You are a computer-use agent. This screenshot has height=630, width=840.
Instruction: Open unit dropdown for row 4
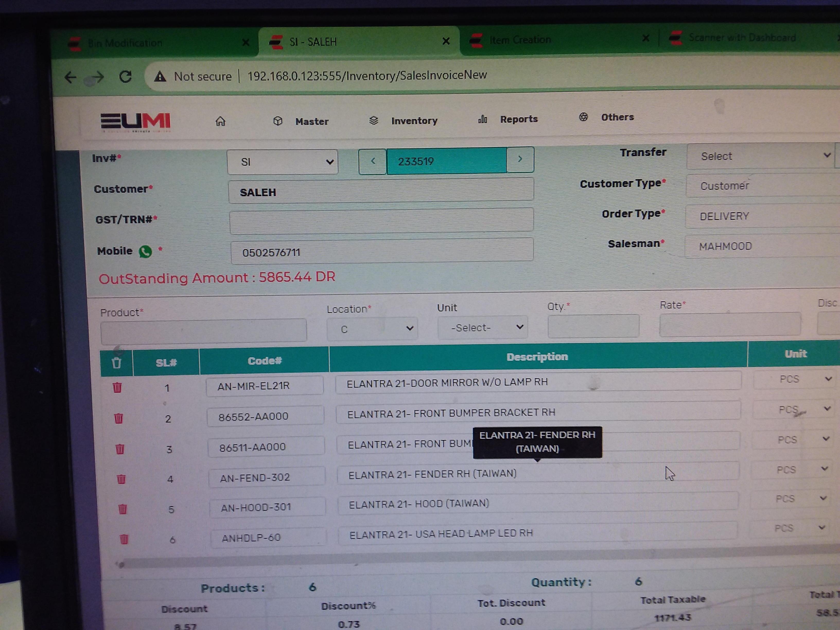coord(791,469)
